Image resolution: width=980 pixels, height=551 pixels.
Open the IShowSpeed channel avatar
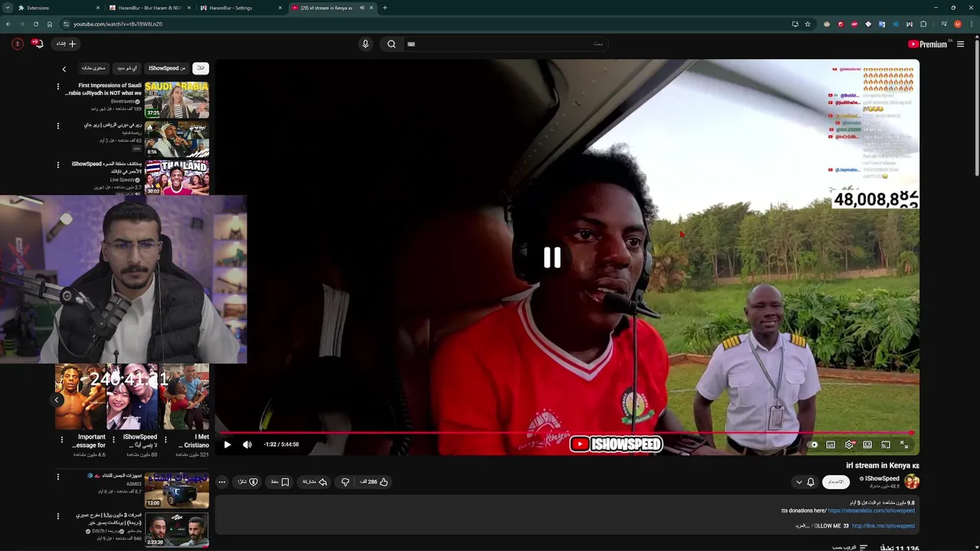(x=912, y=481)
